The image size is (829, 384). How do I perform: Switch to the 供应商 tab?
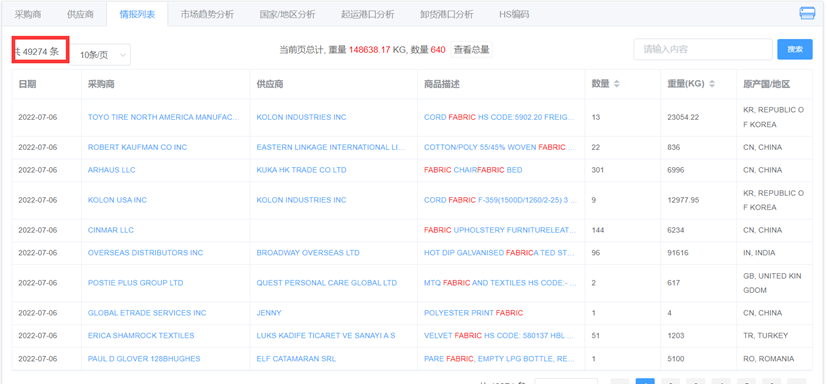[80, 14]
